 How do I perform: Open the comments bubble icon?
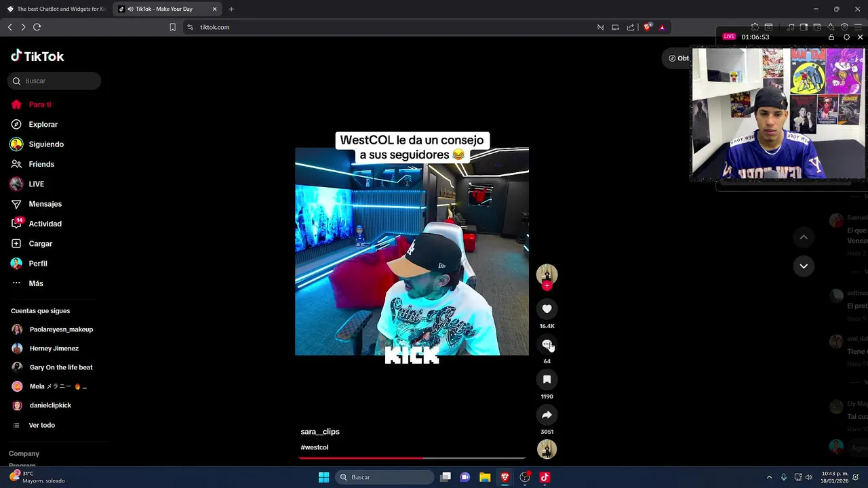547,344
